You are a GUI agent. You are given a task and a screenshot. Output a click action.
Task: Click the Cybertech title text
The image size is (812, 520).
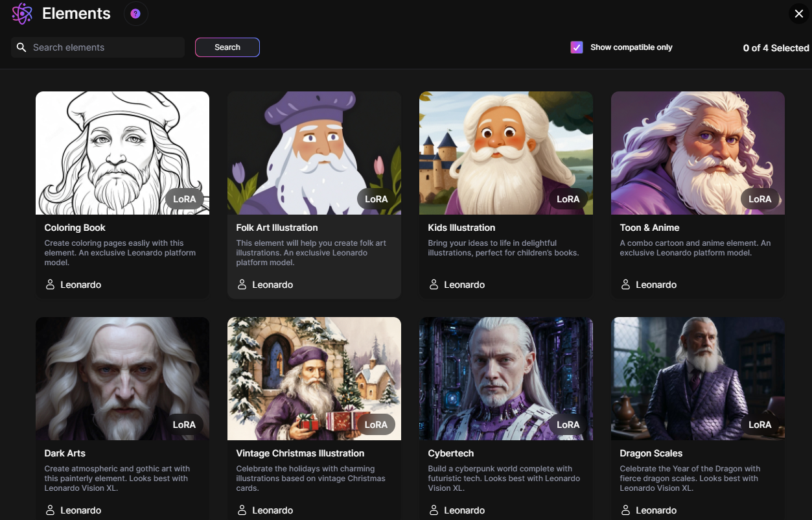pyautogui.click(x=450, y=453)
